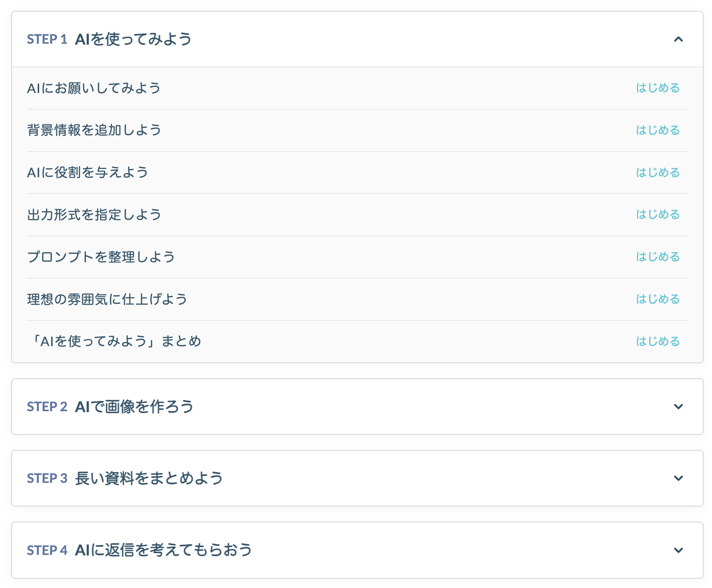Expand the STEP 4 AIに返信を考えてもらおう section

(x=679, y=550)
